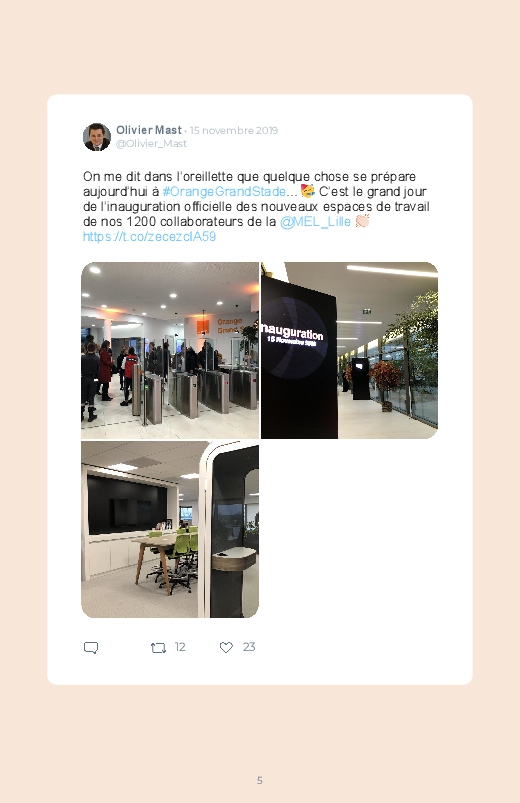Click the clapping hands emoji
520x803 pixels.
click(x=362, y=221)
